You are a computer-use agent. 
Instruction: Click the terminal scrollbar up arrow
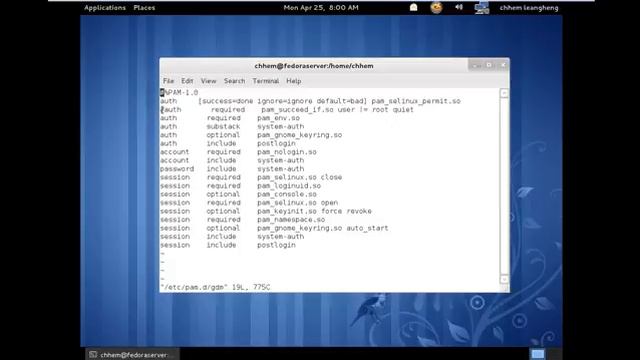coord(504,93)
